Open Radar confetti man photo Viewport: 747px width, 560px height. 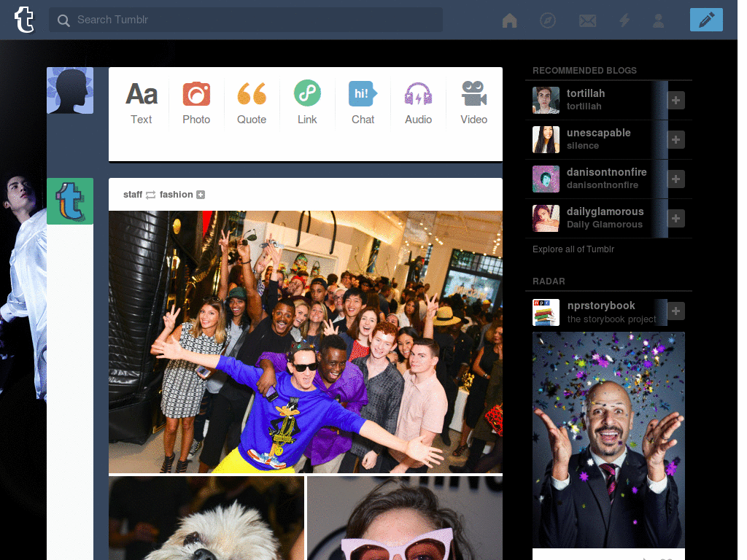point(608,440)
